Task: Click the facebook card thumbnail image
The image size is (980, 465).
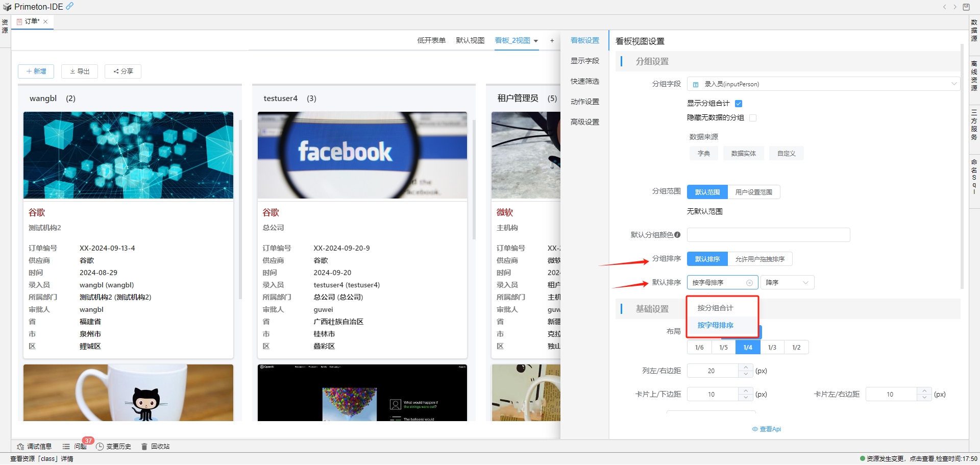Action: click(x=362, y=155)
